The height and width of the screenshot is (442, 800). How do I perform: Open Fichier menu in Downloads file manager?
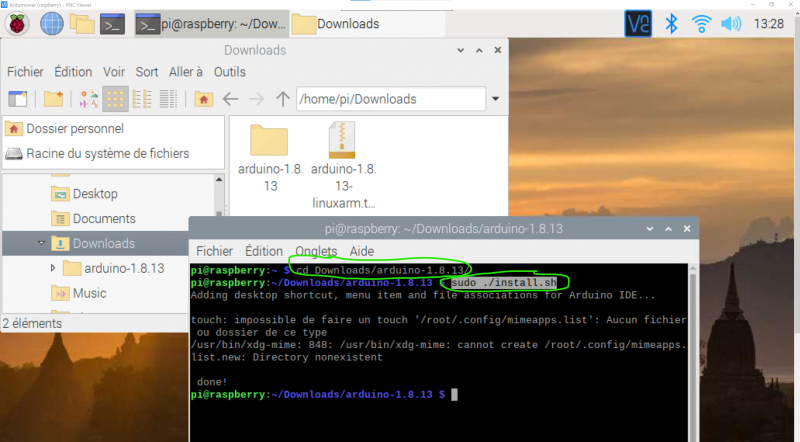point(25,72)
